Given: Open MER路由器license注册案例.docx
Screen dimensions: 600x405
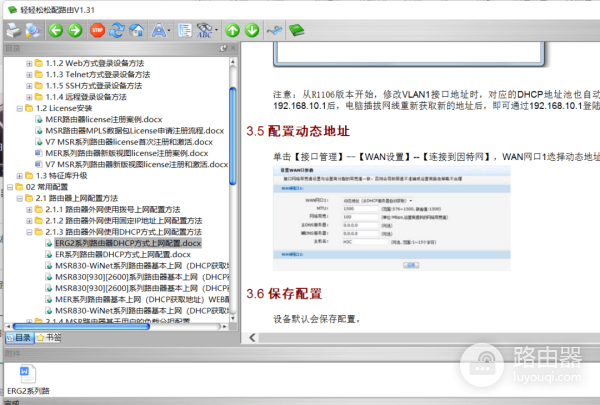Looking at the screenshot, I should click(104, 119).
